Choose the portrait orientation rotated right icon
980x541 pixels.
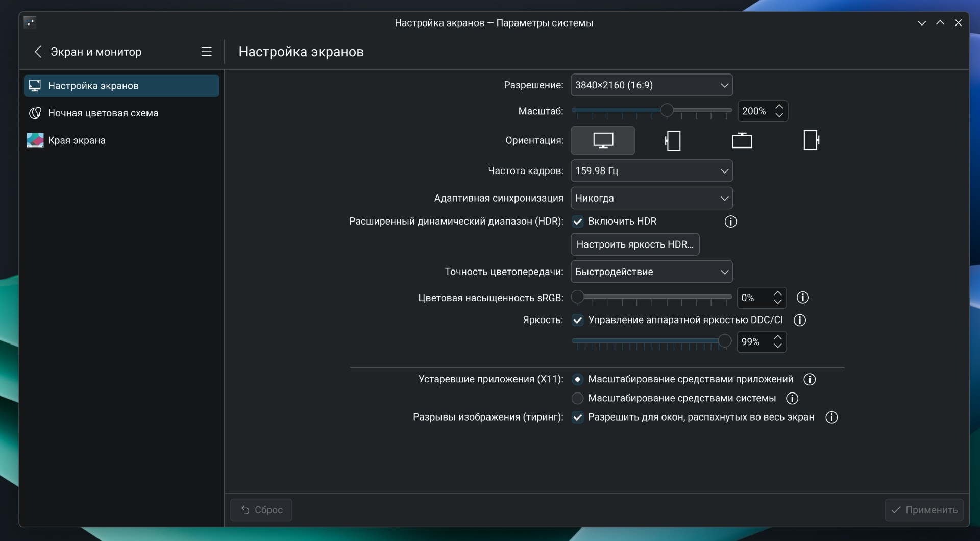coord(811,140)
